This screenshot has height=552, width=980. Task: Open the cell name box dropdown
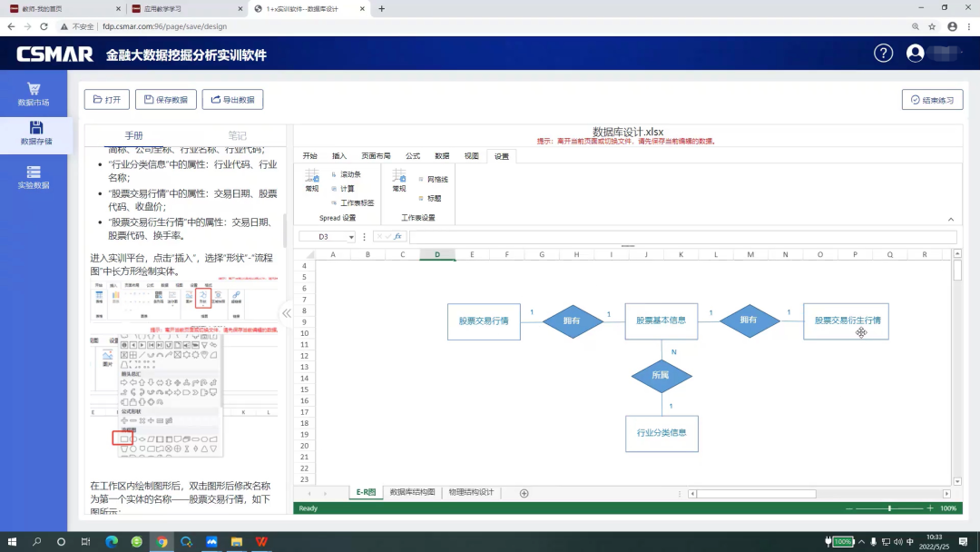tap(350, 237)
